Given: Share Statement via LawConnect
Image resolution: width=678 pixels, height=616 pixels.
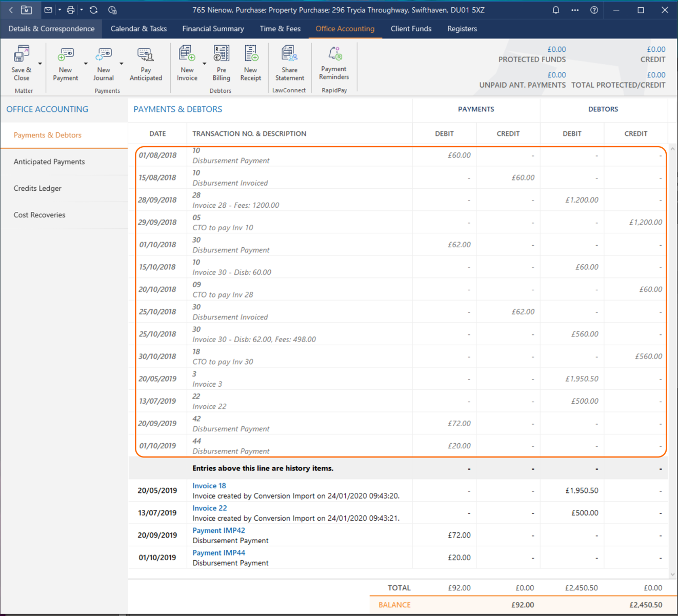Looking at the screenshot, I should click(x=289, y=54).
